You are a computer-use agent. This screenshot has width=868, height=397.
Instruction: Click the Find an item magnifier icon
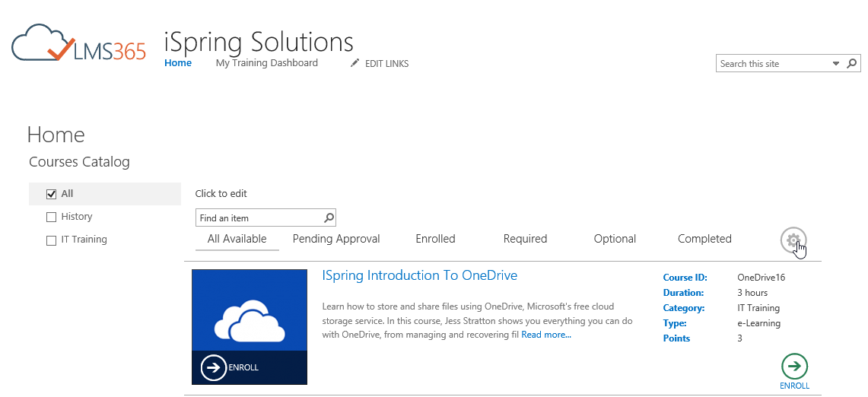pyautogui.click(x=329, y=218)
